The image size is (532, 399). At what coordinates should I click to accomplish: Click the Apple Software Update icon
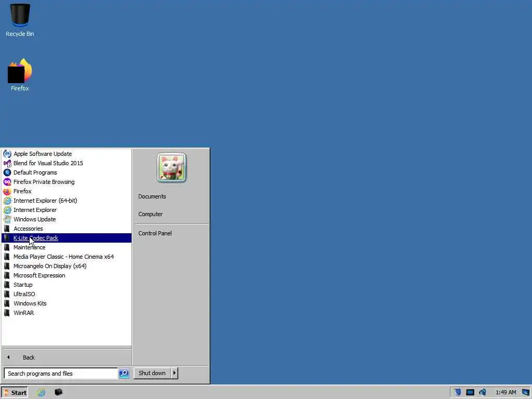coord(7,154)
